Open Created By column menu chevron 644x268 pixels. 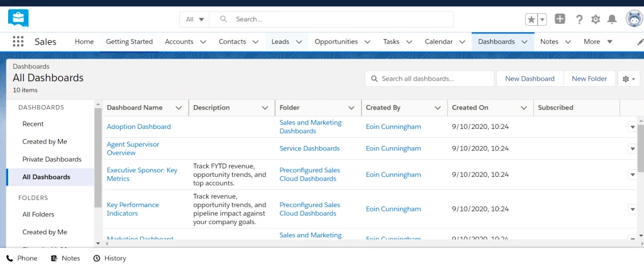tap(438, 108)
